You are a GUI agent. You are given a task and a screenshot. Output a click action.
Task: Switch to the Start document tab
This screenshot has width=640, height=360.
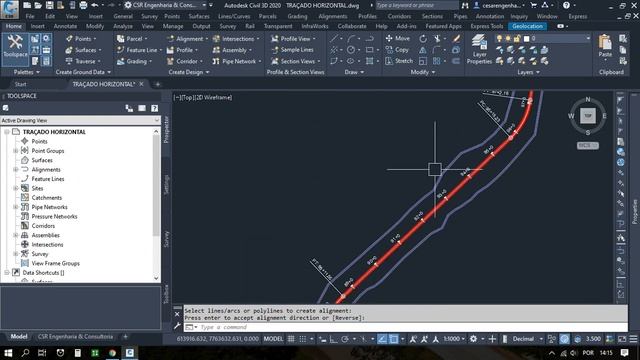click(x=20, y=84)
